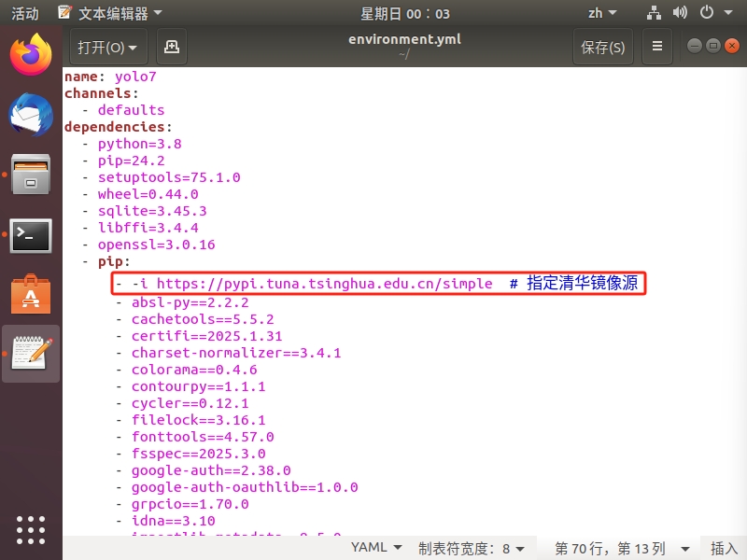This screenshot has height=560, width=747.
Task: Click the 保存(S) save button
Action: [602, 47]
